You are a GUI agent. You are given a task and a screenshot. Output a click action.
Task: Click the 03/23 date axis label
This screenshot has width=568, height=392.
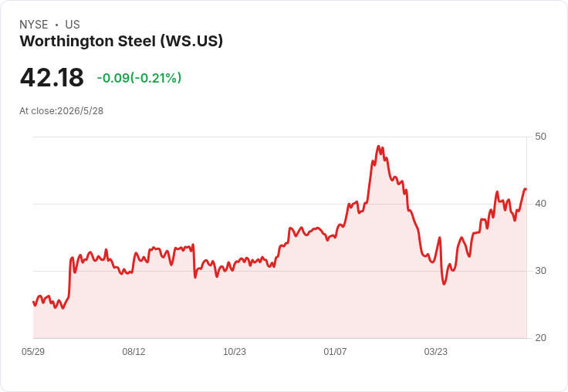(436, 351)
